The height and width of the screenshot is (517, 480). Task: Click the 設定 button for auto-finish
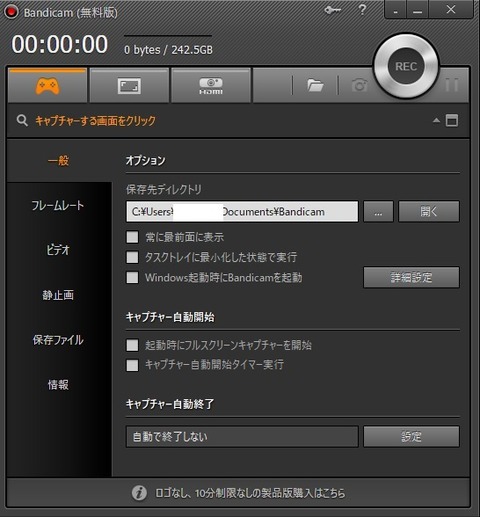click(x=411, y=436)
